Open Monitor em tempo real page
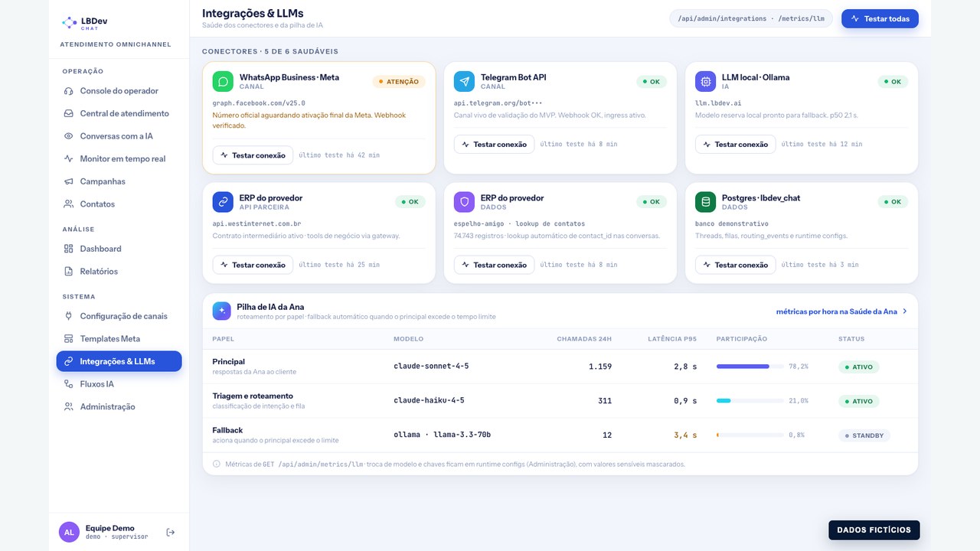 119,159
